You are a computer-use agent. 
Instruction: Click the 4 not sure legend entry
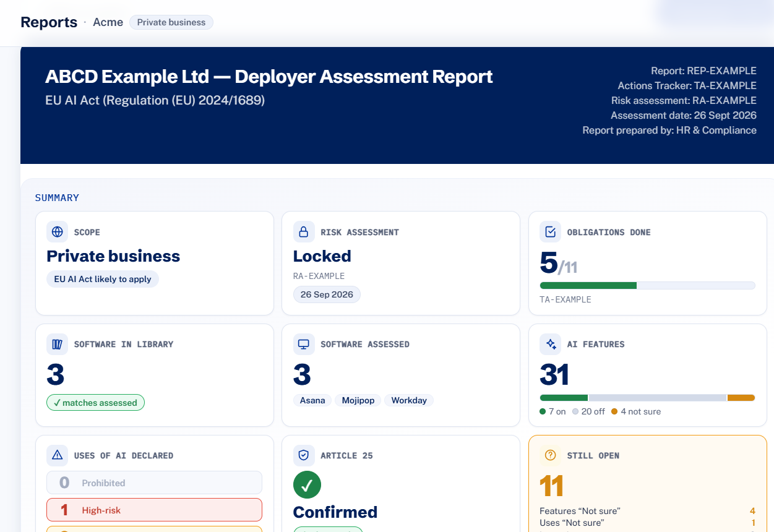pos(636,411)
